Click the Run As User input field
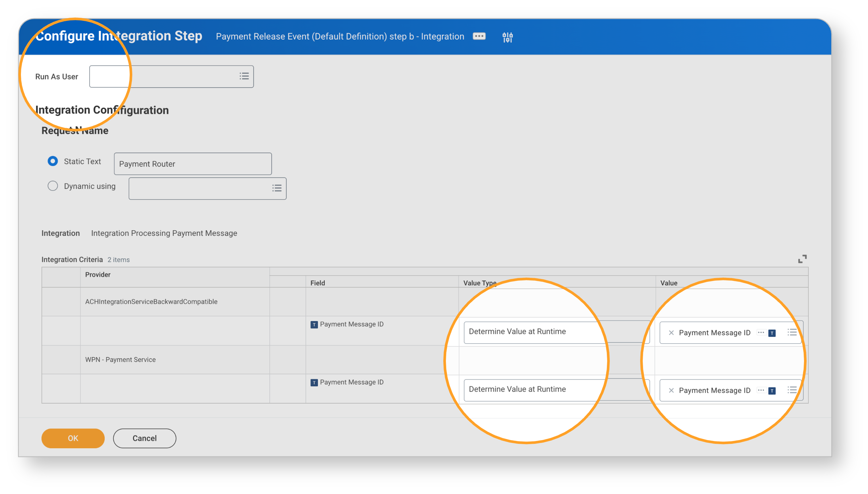 (x=171, y=77)
